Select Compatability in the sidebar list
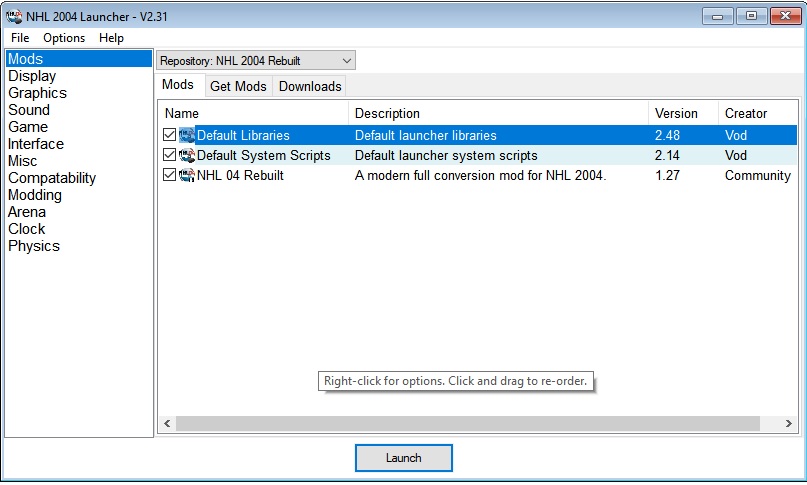The width and height of the screenshot is (807, 485). tap(79, 178)
